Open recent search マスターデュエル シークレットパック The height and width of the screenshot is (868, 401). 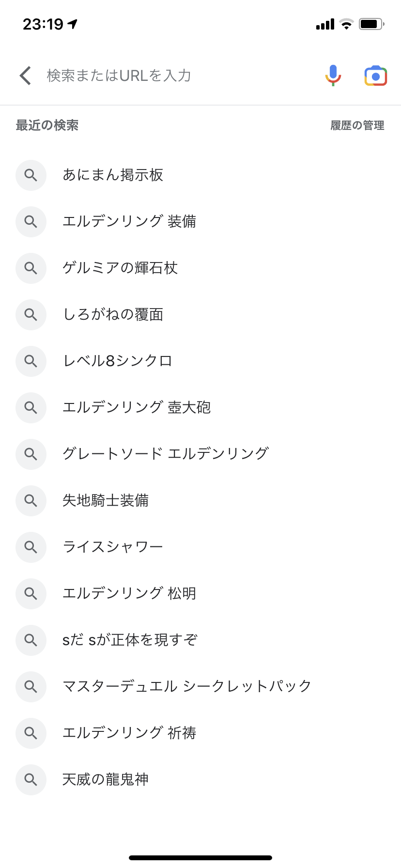(x=187, y=687)
